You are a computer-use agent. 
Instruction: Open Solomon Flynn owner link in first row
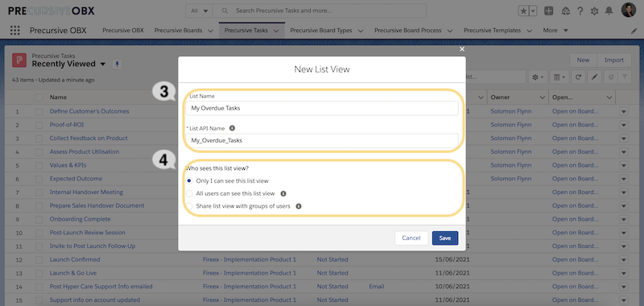tap(511, 111)
